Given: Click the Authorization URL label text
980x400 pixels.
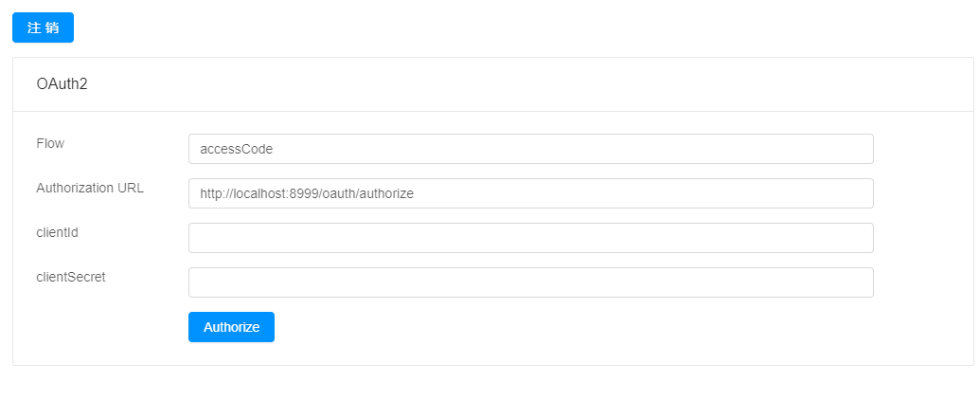Looking at the screenshot, I should click(90, 188).
